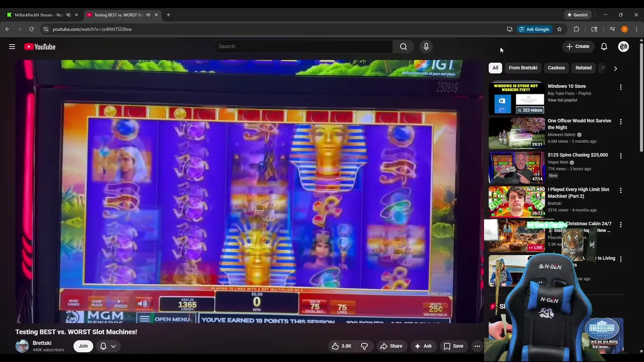Image resolution: width=644 pixels, height=362 pixels.
Task: Select the All filter chip
Action: tap(495, 68)
